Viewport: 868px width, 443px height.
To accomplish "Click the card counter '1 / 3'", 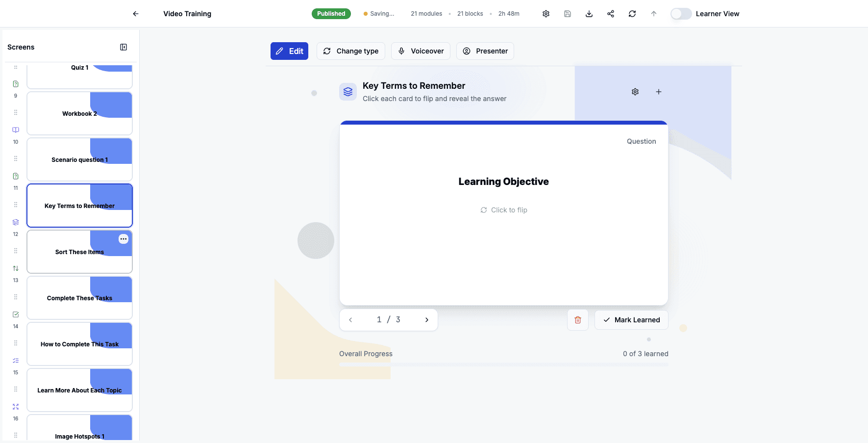I will click(388, 319).
